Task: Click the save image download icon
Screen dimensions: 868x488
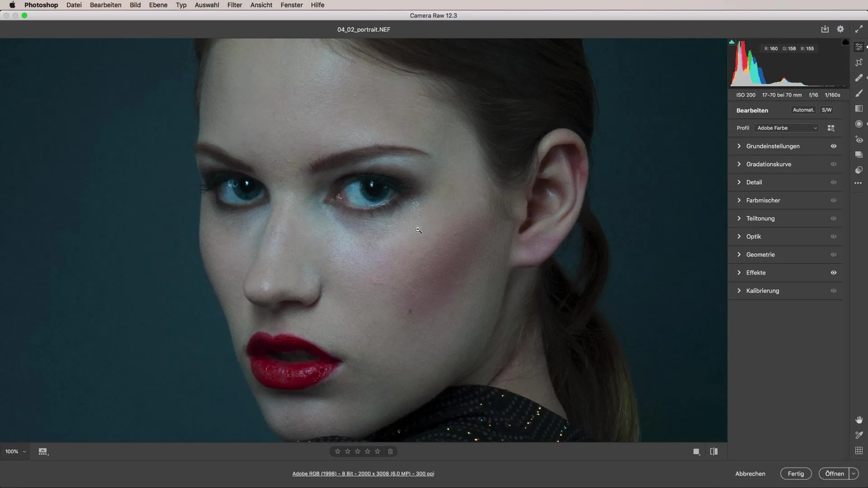Action: click(825, 29)
